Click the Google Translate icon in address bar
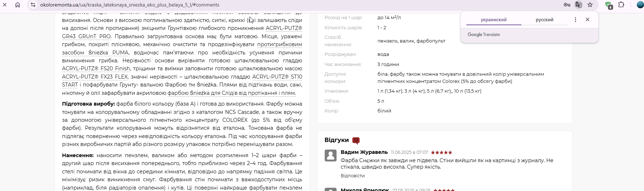 pyautogui.click(x=579, y=5)
